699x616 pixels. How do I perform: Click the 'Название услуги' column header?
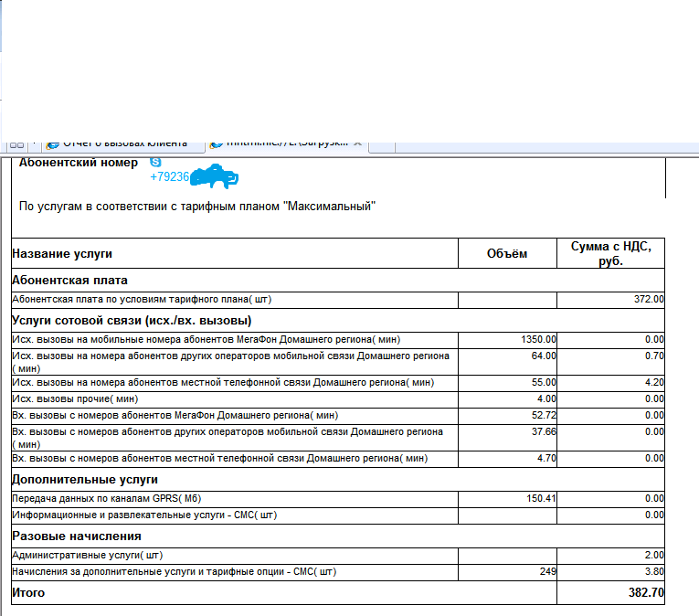(61, 253)
